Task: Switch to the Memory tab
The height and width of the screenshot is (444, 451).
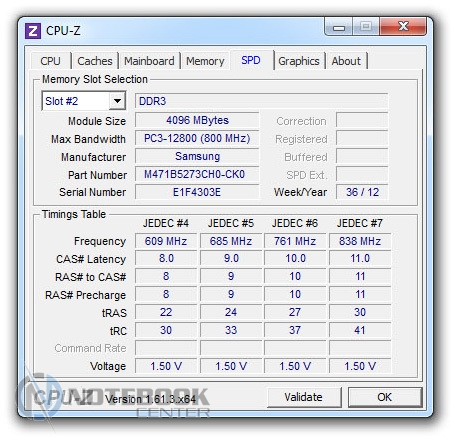Action: pyautogui.click(x=205, y=61)
